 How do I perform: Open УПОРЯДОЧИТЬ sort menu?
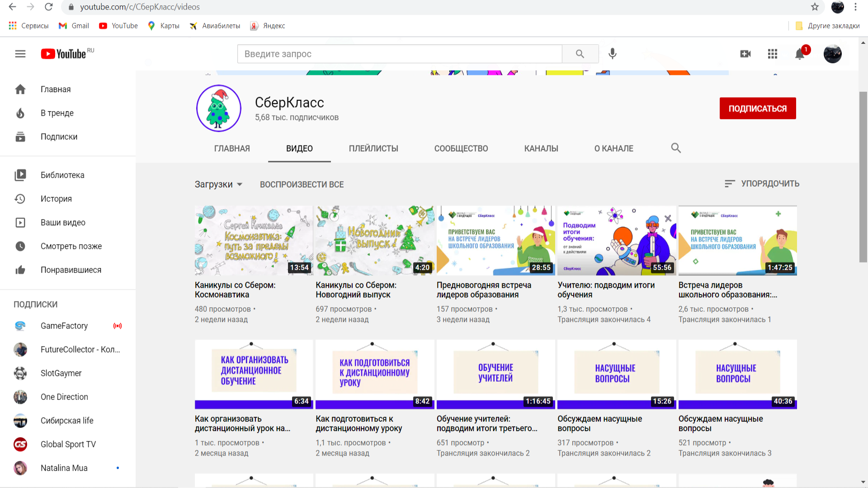[762, 184]
